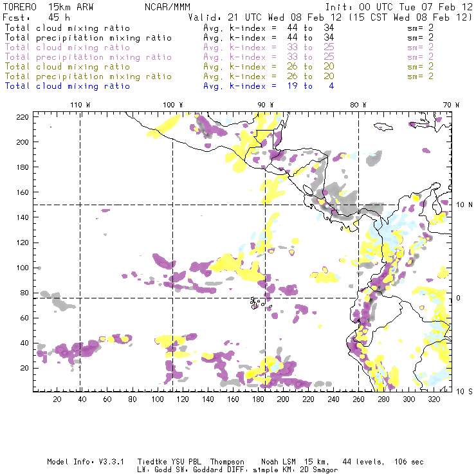Click the x-axis tick label '300'

click(409, 399)
